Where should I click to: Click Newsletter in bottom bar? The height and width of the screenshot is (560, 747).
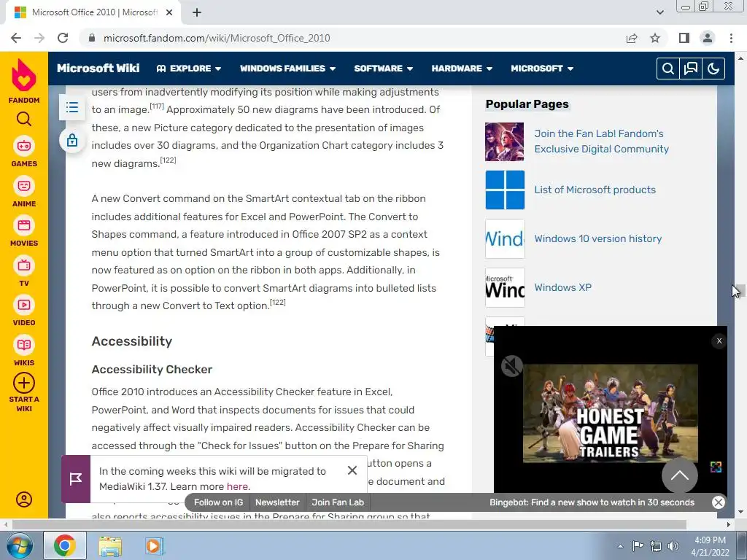pyautogui.click(x=277, y=502)
